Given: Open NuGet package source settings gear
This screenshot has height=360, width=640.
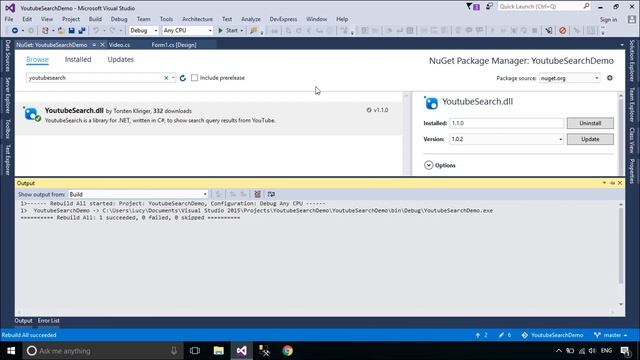Looking at the screenshot, I should coord(610,78).
